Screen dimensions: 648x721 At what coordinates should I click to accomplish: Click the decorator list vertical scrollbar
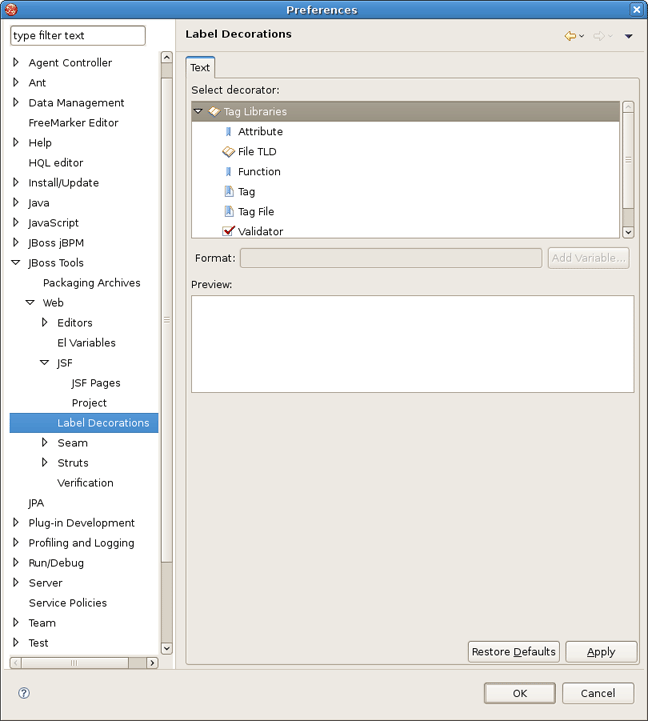coord(628,160)
